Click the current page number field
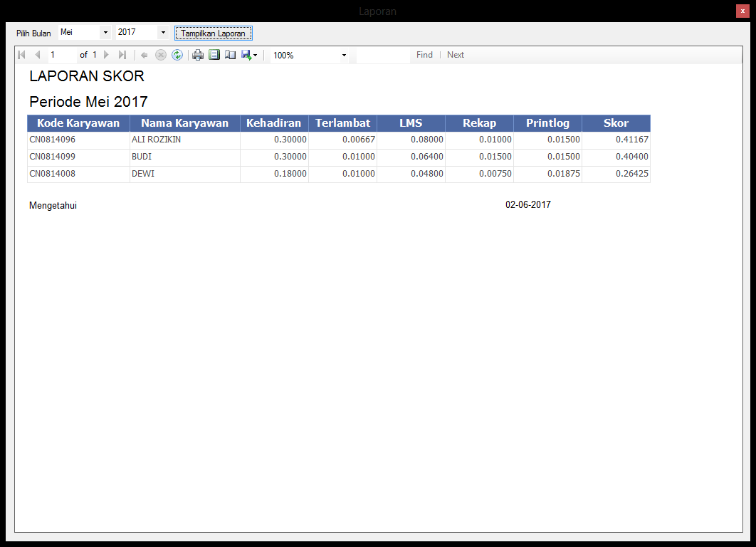 click(x=61, y=55)
